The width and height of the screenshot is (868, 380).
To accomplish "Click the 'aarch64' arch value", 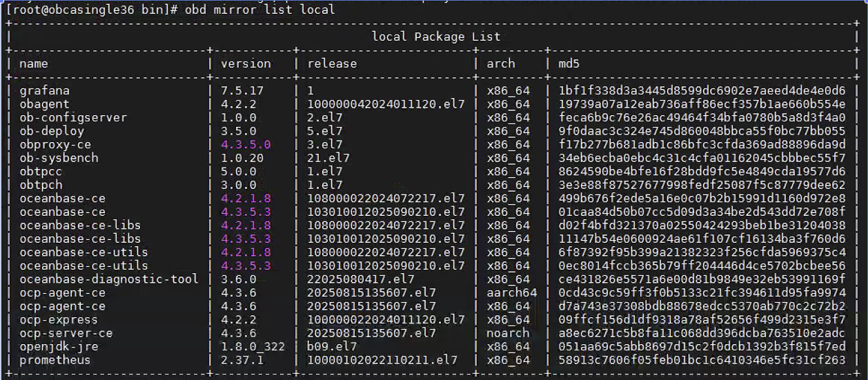I will [512, 292].
